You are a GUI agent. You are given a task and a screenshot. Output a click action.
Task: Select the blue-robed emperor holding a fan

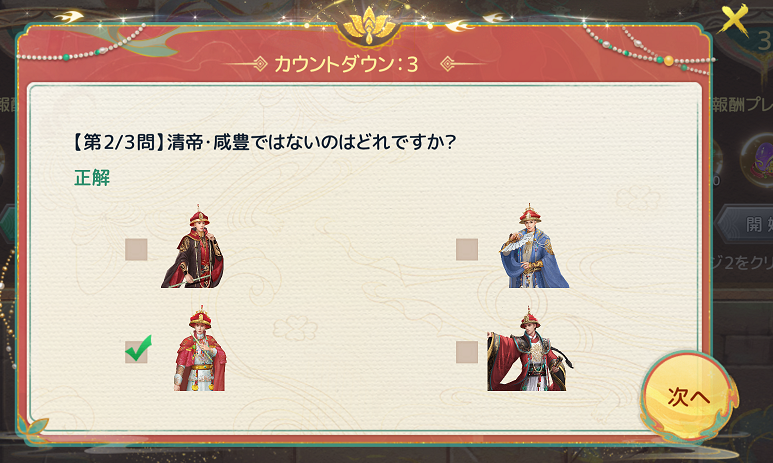535,246
